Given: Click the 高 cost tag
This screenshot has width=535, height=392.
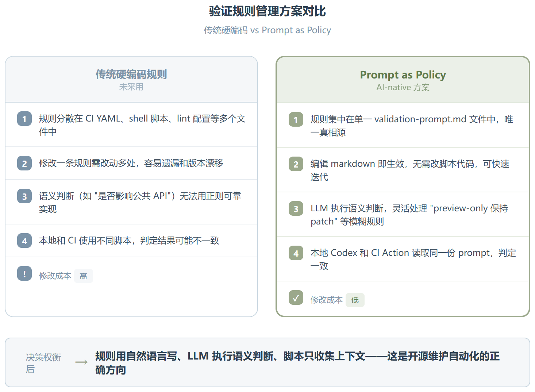Looking at the screenshot, I should pyautogui.click(x=84, y=276).
